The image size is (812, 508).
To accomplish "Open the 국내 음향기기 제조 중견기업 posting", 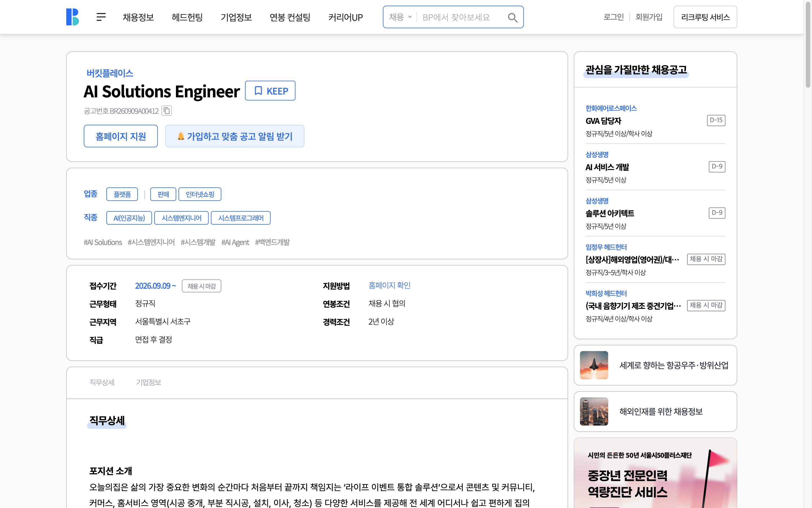I will (x=633, y=306).
